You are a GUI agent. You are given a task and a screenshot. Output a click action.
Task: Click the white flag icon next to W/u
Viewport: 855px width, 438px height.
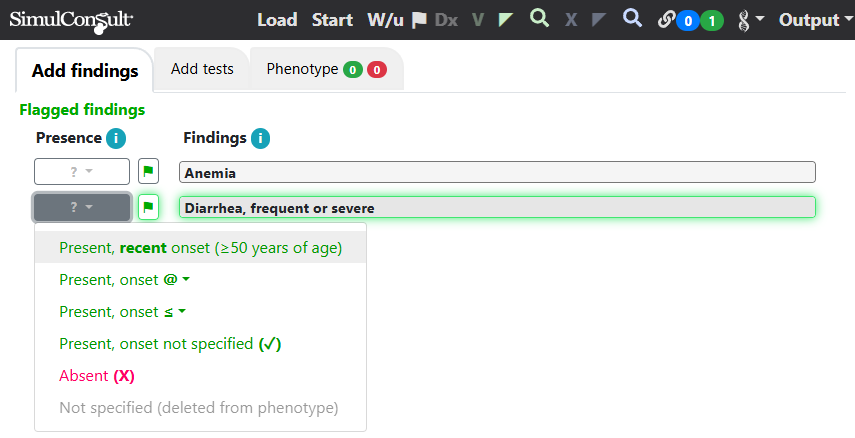coord(419,20)
